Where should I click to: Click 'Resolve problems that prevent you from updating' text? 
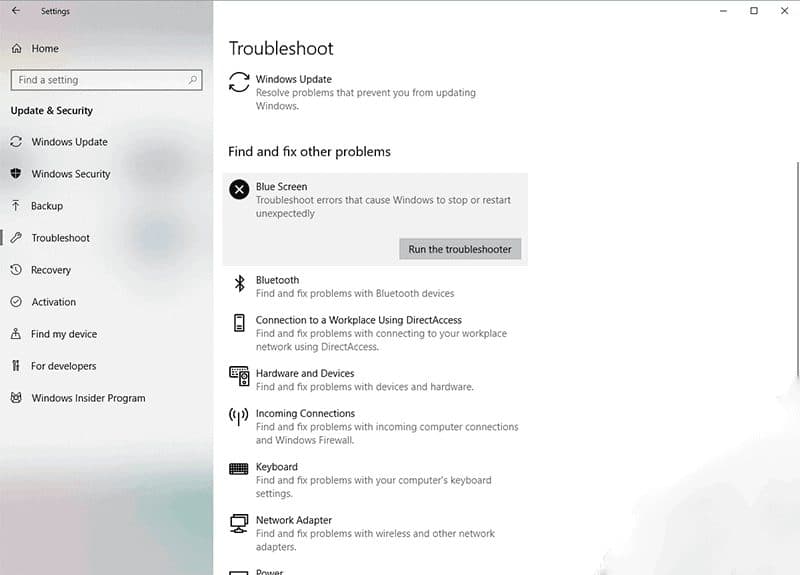[366, 92]
